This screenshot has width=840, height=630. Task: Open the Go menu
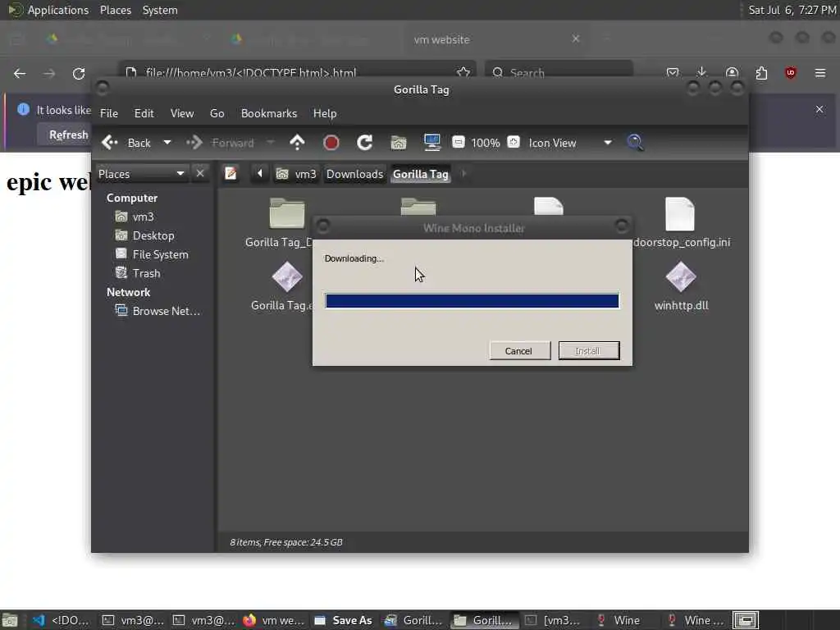click(217, 113)
